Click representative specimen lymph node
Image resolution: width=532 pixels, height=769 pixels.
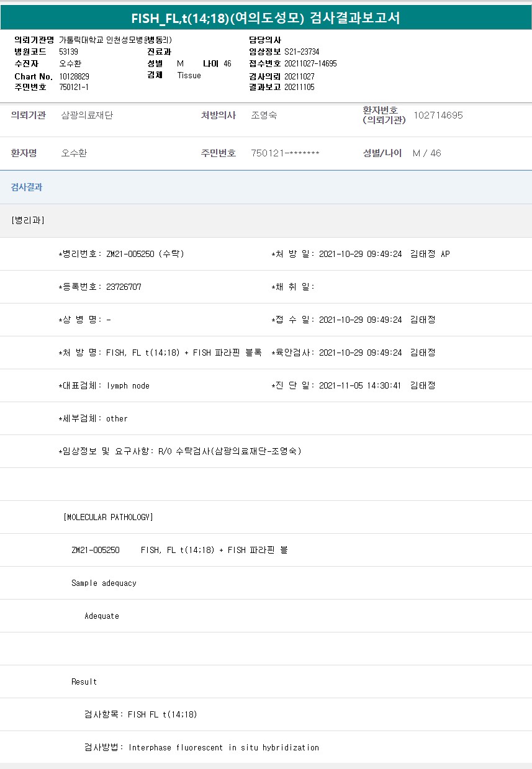[128, 385]
